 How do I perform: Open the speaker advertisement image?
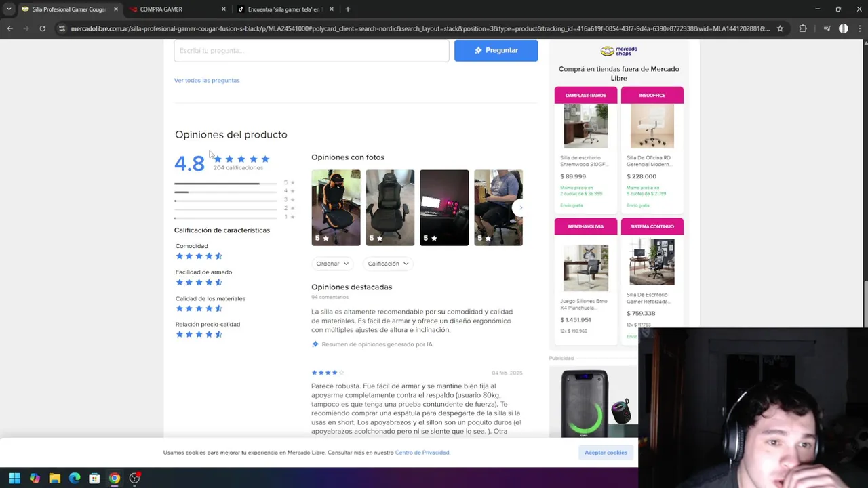[593, 403]
